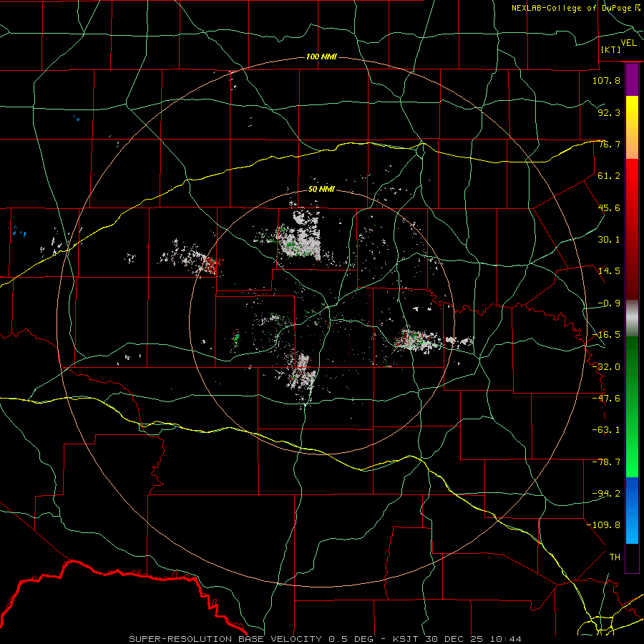The image size is (644, 644).
Task: Click the yellow-orange segment of the color bar
Action: tap(632, 127)
